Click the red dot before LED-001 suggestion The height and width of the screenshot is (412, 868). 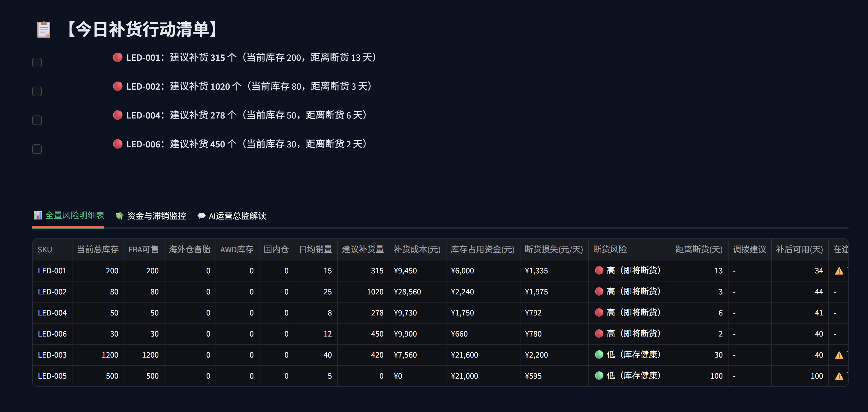118,57
